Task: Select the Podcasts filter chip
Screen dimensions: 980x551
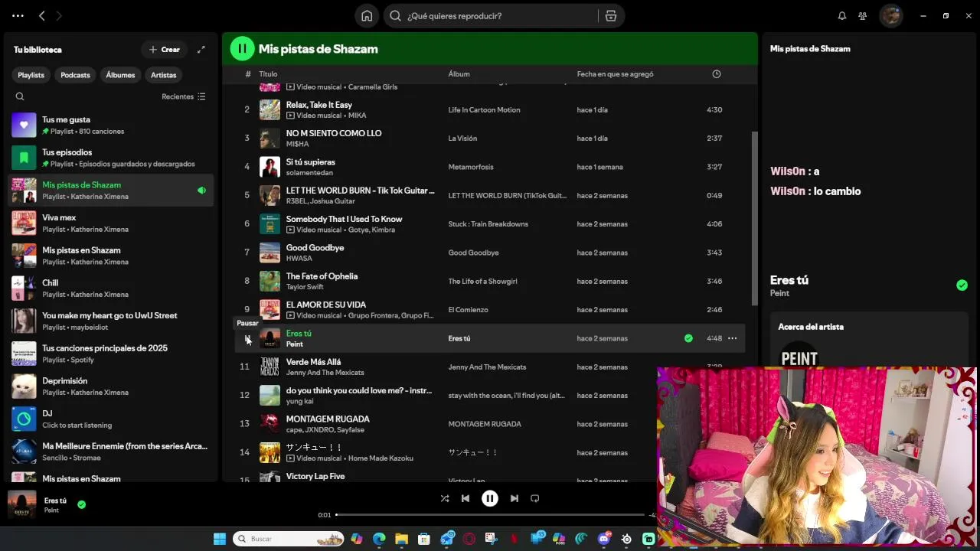Action: (x=75, y=75)
